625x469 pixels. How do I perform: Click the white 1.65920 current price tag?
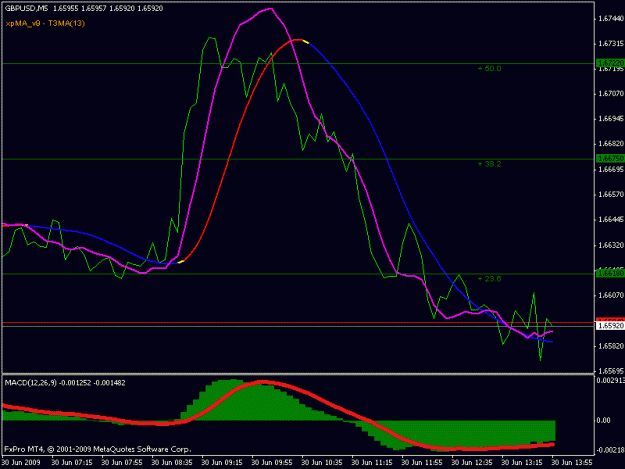coord(610,326)
